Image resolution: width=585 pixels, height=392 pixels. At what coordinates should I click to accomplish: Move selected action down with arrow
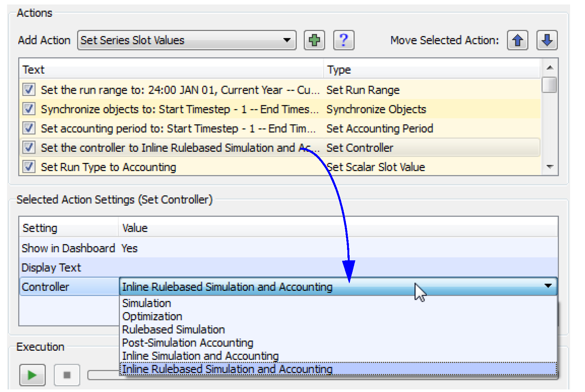[546, 40]
